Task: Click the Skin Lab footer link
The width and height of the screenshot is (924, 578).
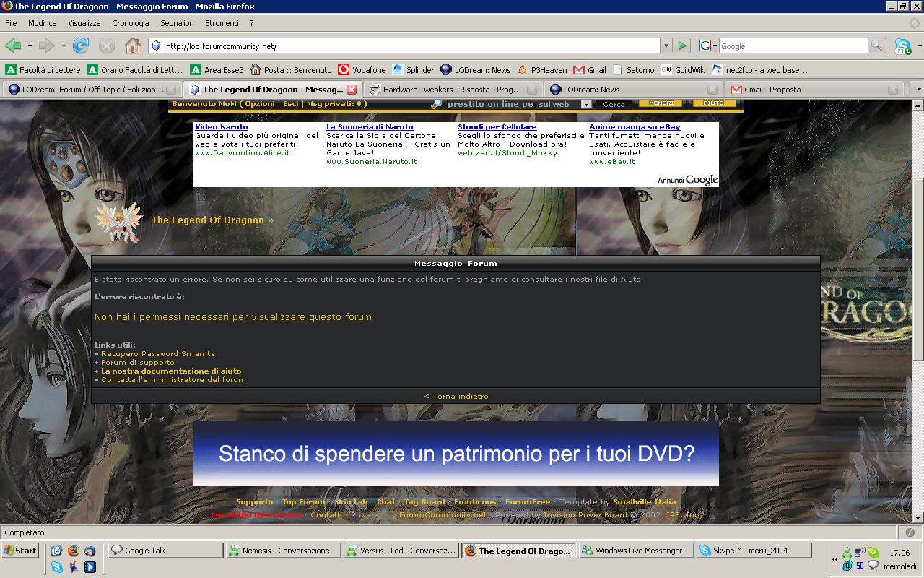Action: coord(351,502)
